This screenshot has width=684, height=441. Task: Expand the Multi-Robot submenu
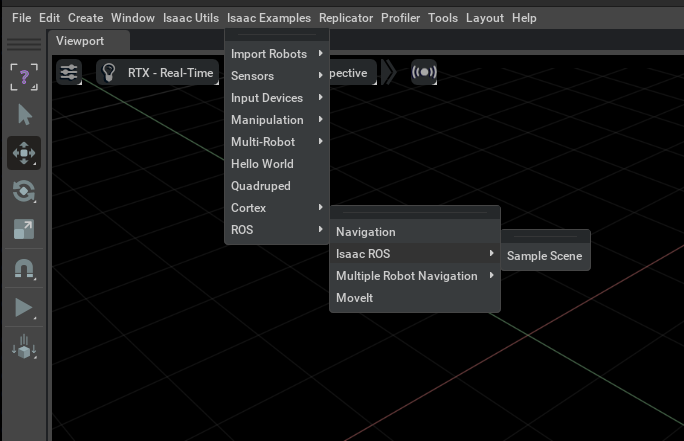(277, 142)
